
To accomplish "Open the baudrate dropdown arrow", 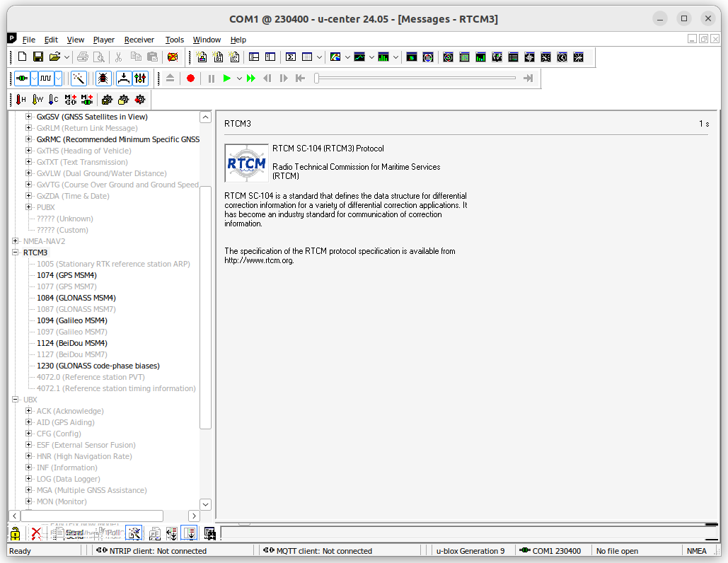I will coord(58,79).
